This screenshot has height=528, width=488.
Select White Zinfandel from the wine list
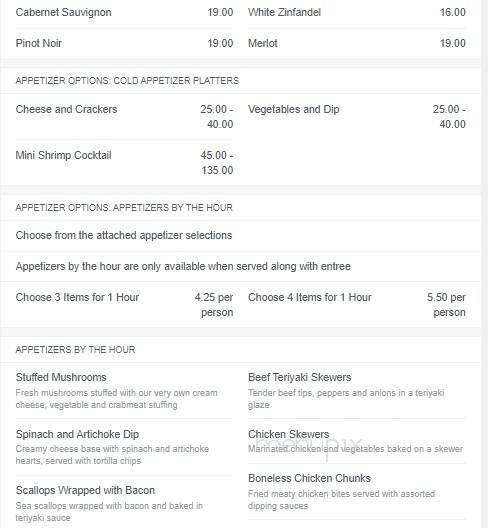click(284, 12)
